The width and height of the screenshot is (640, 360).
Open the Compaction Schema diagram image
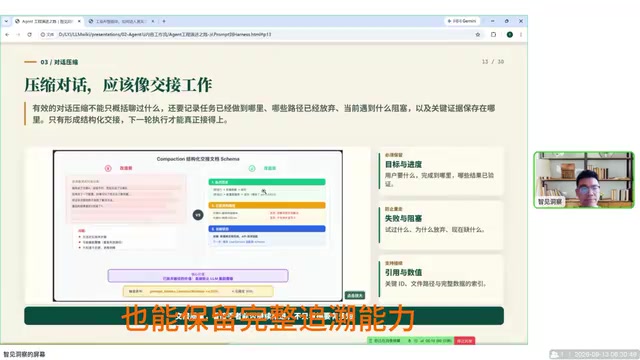point(198,226)
